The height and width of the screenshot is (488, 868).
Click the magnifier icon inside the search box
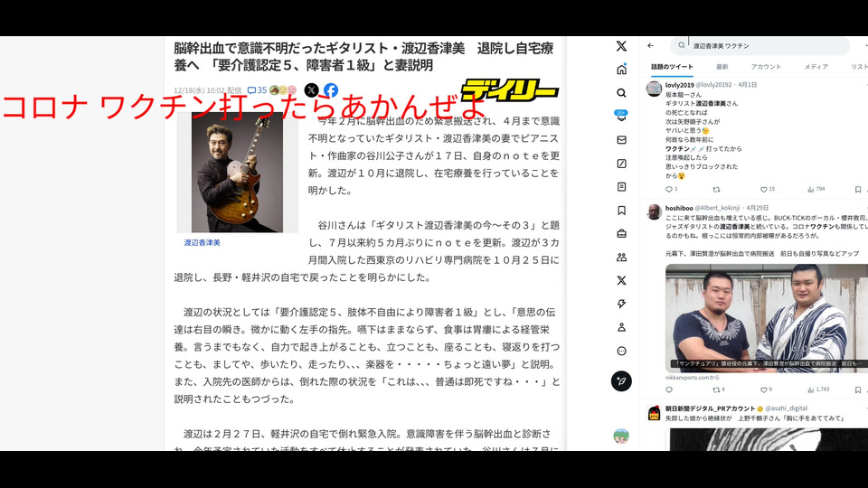pyautogui.click(x=682, y=46)
